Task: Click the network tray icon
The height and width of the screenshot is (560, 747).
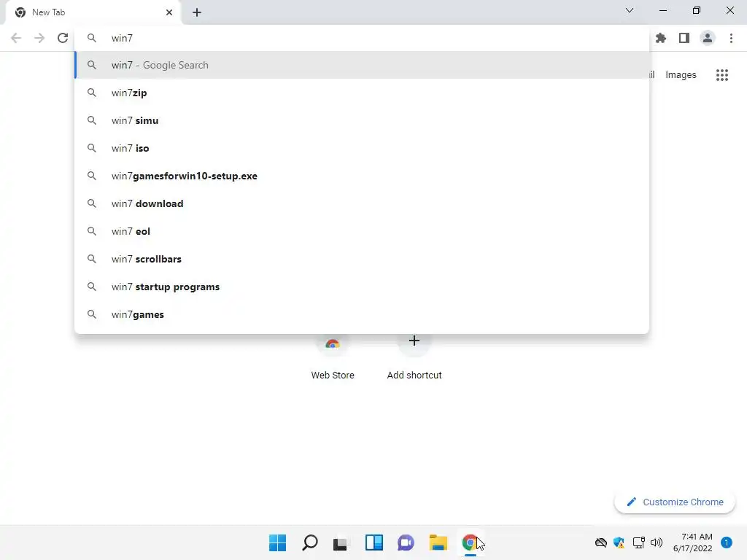Action: (x=638, y=542)
